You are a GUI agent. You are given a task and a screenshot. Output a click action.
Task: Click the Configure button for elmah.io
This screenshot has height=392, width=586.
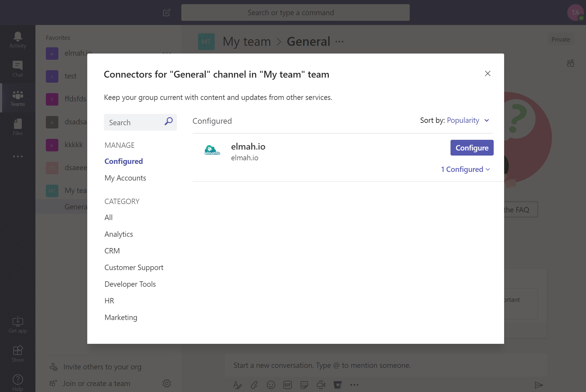(x=472, y=148)
